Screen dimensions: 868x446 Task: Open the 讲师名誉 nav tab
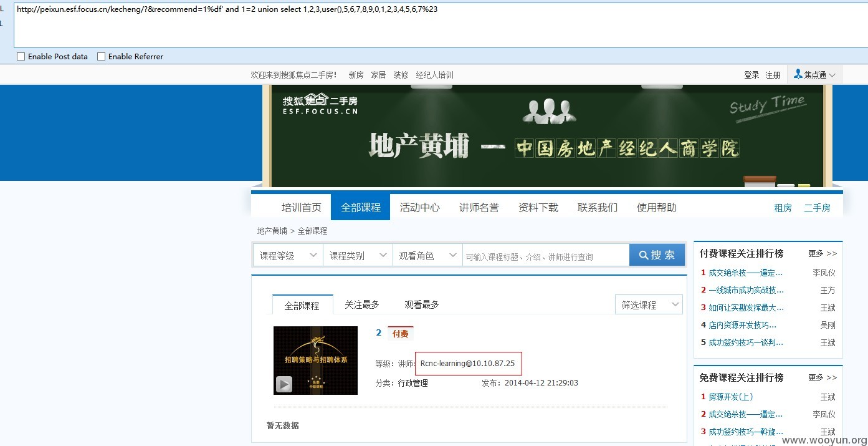(479, 208)
